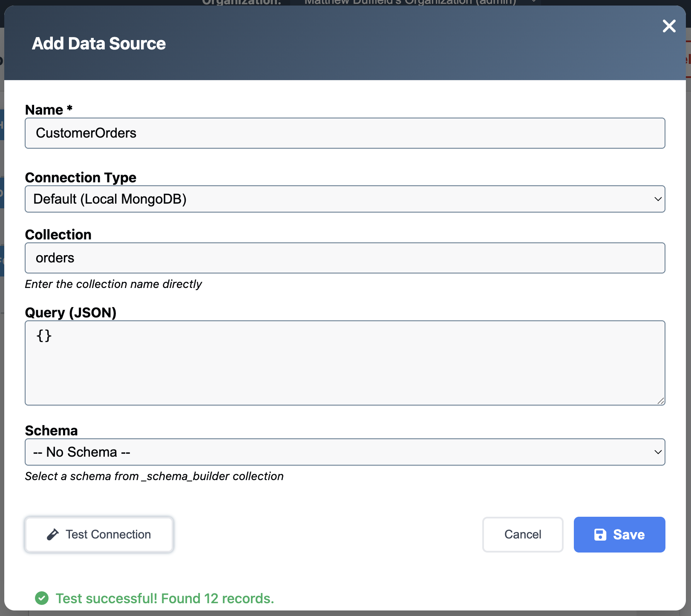
Task: Click the collection name helper text
Action: pyautogui.click(x=114, y=284)
